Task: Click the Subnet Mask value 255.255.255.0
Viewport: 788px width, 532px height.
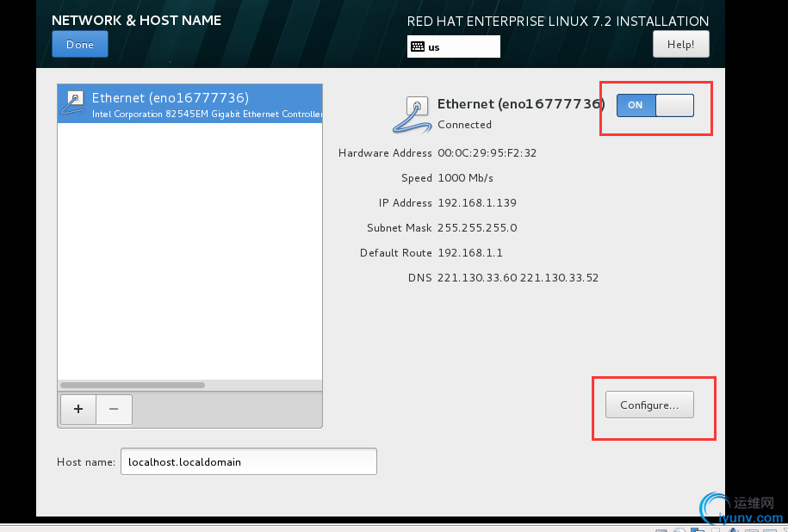Action: pos(477,228)
